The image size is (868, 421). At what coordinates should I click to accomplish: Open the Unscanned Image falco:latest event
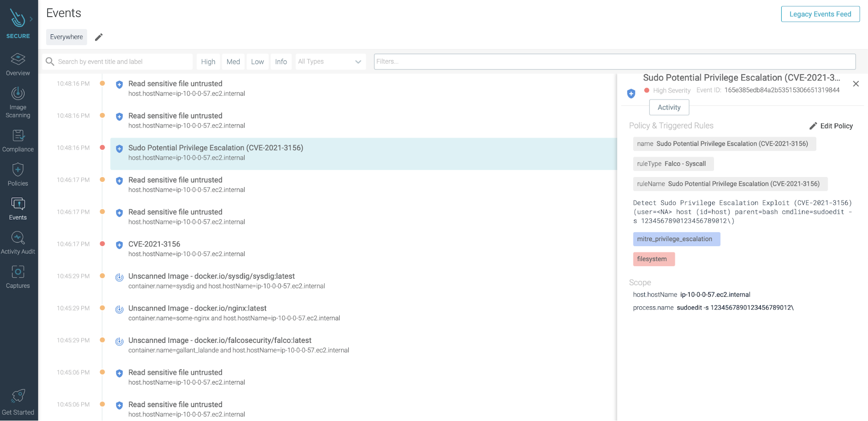click(363, 345)
